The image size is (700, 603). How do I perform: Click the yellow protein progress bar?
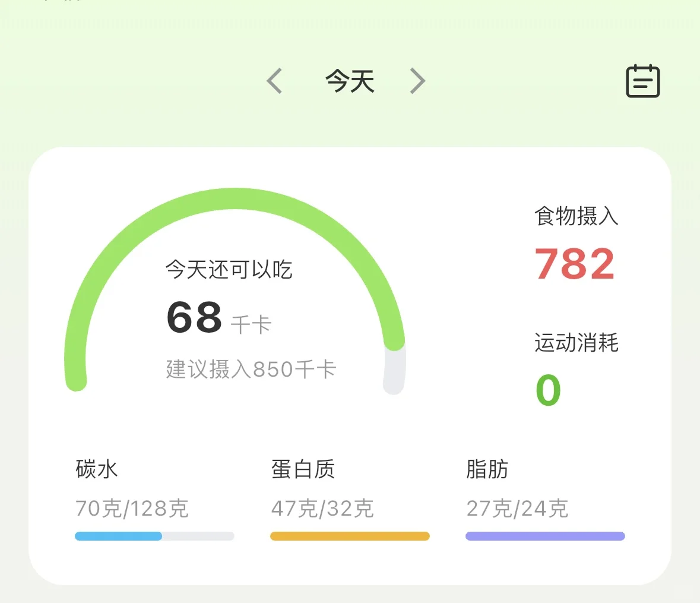click(x=350, y=536)
